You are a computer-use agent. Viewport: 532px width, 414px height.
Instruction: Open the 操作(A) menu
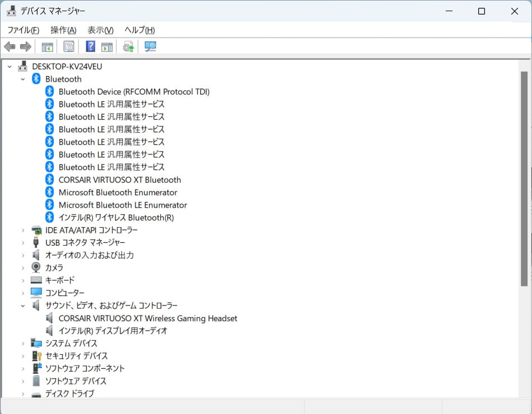pos(63,30)
